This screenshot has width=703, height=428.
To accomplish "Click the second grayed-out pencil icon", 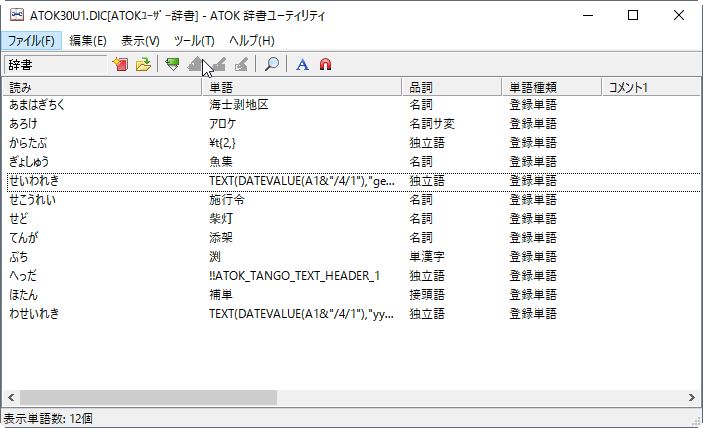I will pyautogui.click(x=218, y=65).
